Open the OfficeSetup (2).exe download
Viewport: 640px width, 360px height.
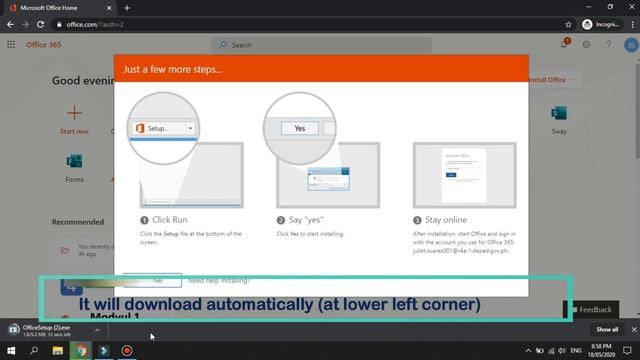[46, 330]
